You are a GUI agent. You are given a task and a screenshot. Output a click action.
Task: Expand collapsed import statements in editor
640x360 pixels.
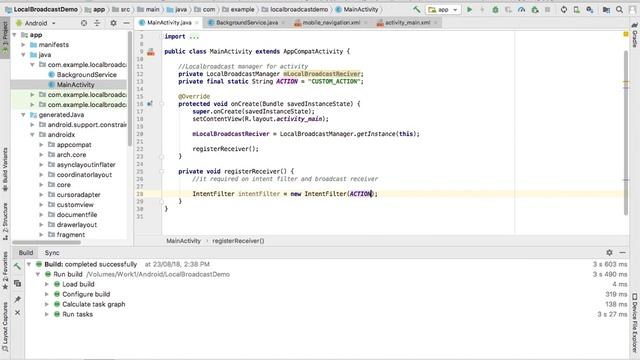[194, 37]
